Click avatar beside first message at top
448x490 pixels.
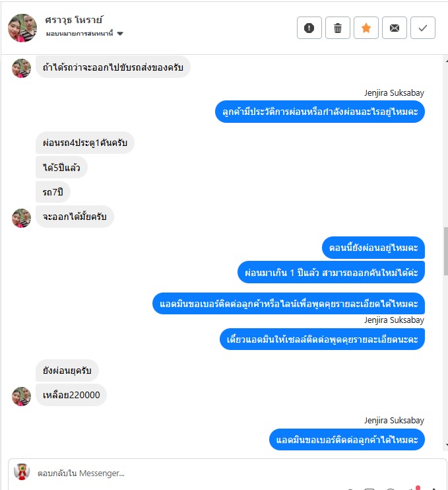click(x=22, y=68)
